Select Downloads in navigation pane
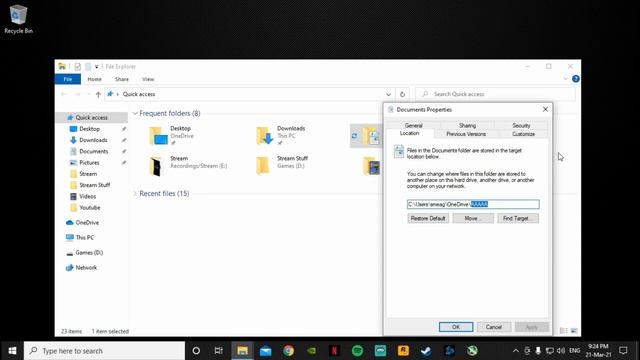This screenshot has height=360, width=640. (93, 140)
